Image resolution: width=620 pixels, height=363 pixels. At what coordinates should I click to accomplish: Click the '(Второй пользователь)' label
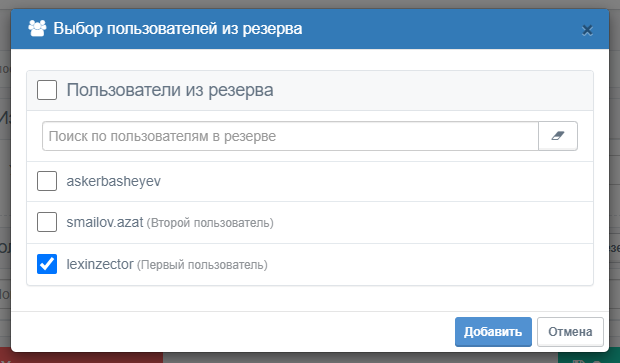210,223
